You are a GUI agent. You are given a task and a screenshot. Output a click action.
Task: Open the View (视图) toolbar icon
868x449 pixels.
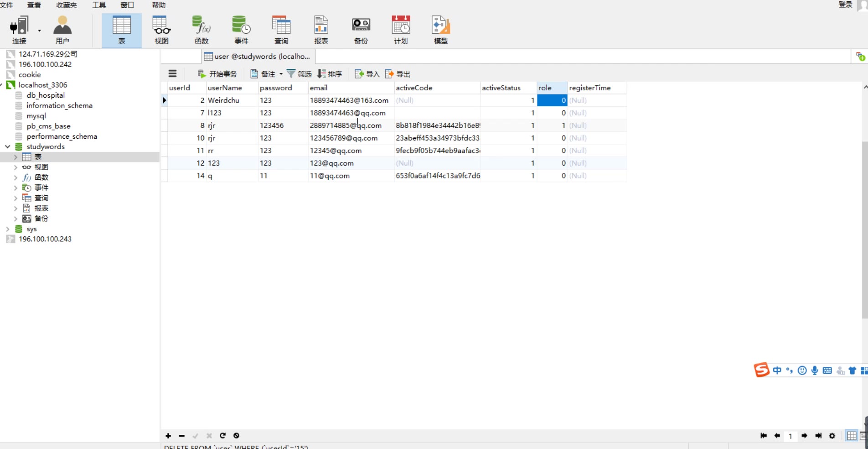click(161, 30)
